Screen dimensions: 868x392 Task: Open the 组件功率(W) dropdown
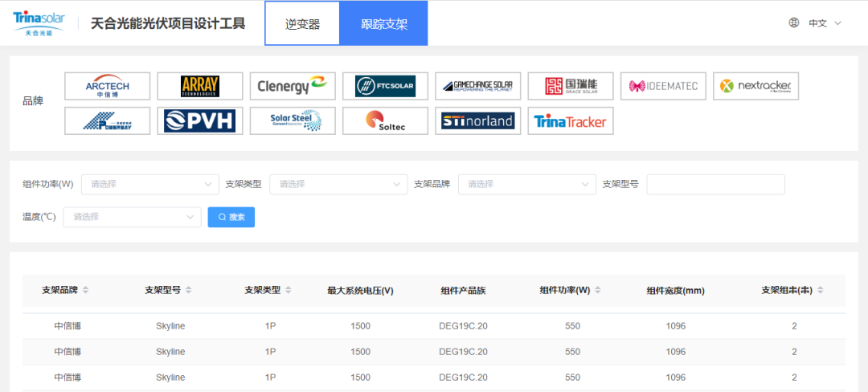click(x=149, y=184)
